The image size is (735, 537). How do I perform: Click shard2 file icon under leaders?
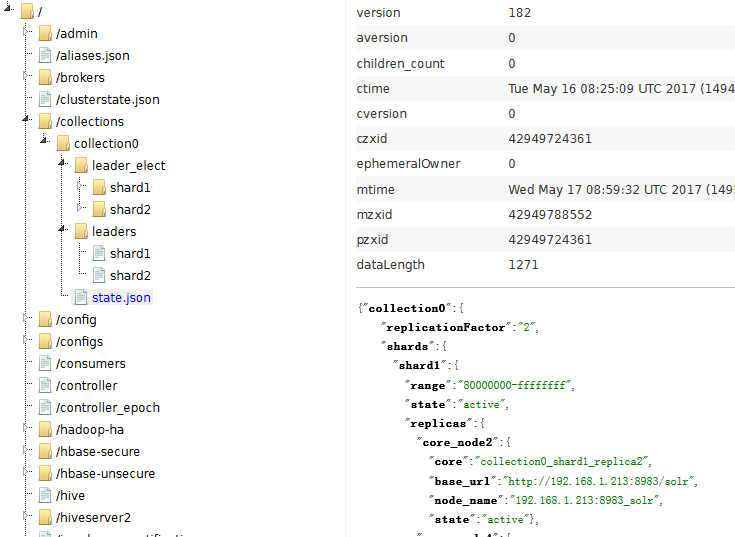pyautogui.click(x=99, y=276)
